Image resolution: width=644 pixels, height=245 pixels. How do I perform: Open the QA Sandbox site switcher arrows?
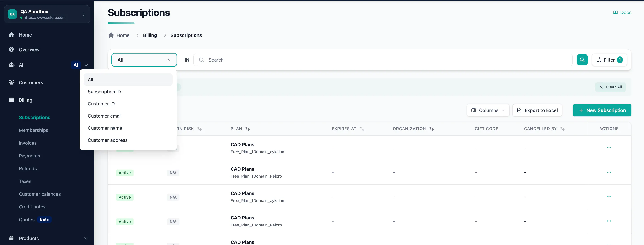(84, 14)
